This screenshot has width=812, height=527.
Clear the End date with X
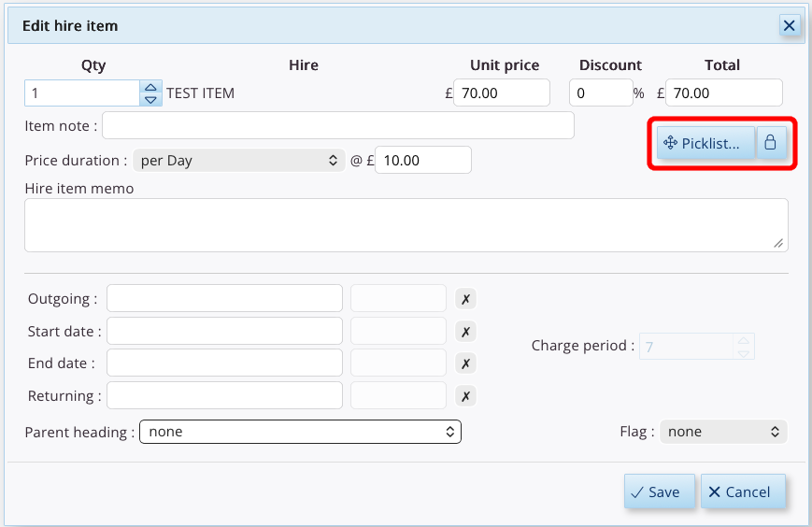(x=465, y=363)
